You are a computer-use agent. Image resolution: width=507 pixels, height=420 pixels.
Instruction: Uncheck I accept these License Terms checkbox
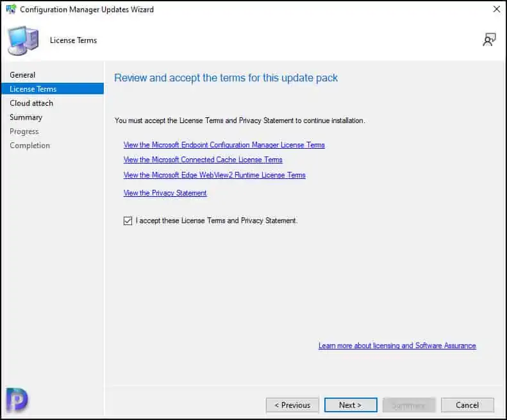pyautogui.click(x=128, y=221)
